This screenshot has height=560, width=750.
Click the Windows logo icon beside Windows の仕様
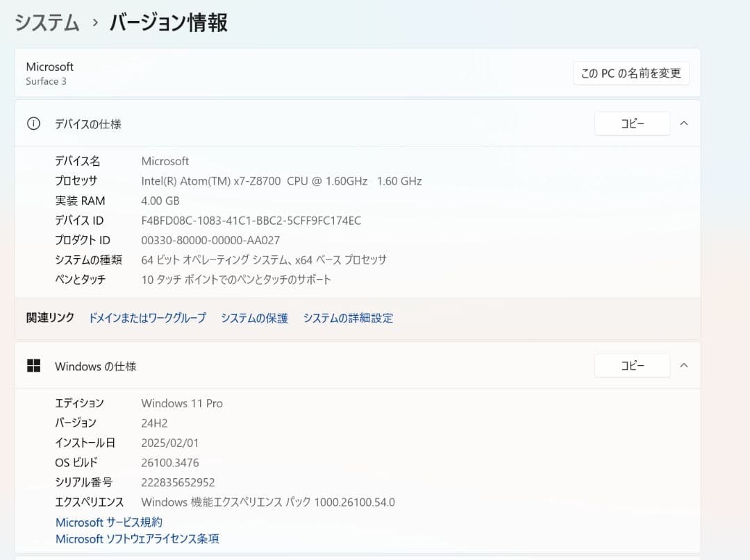pos(33,366)
